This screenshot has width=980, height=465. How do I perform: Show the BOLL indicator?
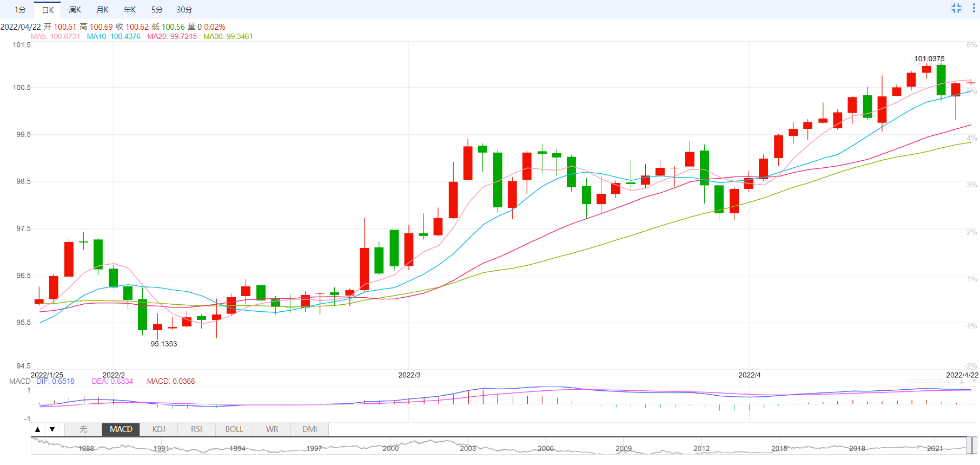pos(234,429)
